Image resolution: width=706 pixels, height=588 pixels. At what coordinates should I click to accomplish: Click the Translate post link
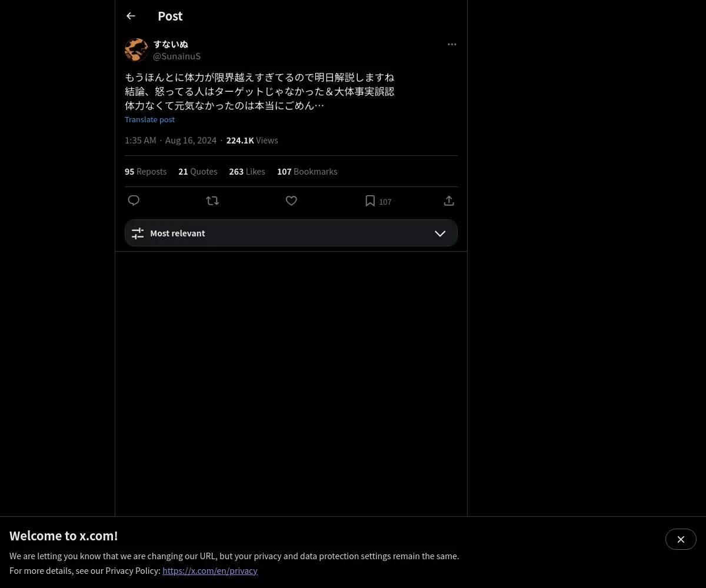pos(149,119)
